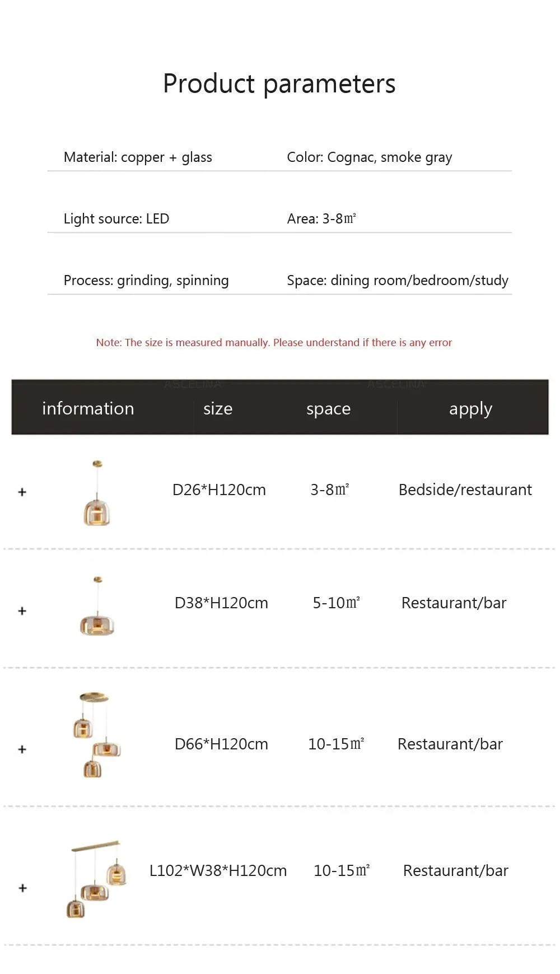Expand the plus sign beside D38*H120cm row
The width and height of the screenshot is (560, 974).
click(x=22, y=611)
